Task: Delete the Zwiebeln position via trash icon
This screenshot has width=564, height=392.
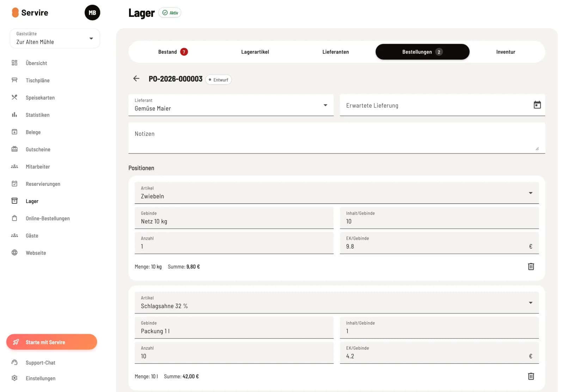Action: [x=531, y=267]
